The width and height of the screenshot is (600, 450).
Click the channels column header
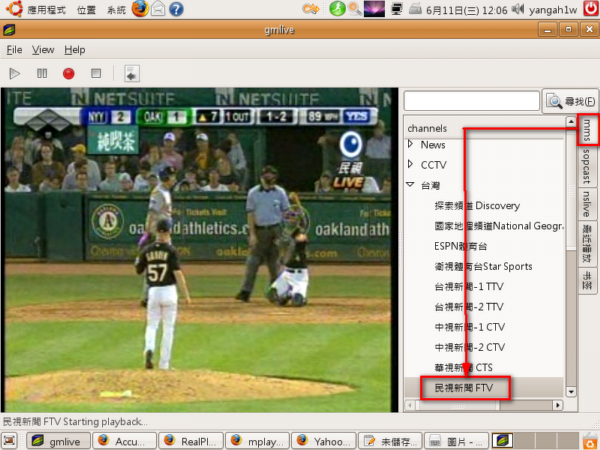coord(484,128)
